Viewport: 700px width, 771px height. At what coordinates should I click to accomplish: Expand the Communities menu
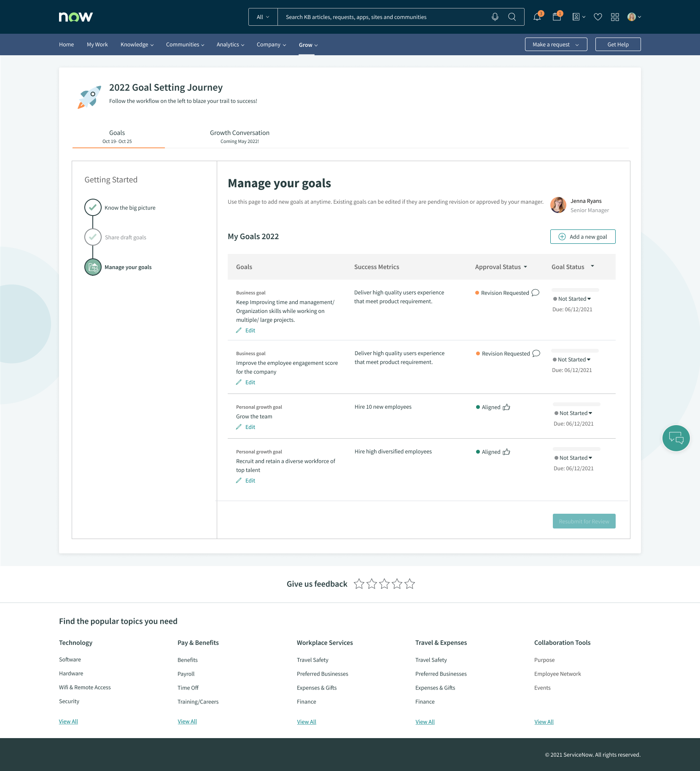(x=185, y=45)
